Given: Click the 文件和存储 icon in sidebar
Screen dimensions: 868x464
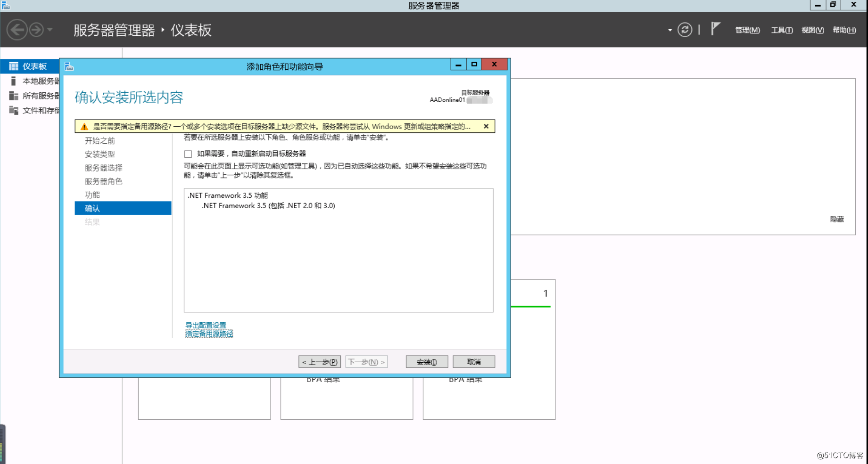Looking at the screenshot, I should 14,110.
